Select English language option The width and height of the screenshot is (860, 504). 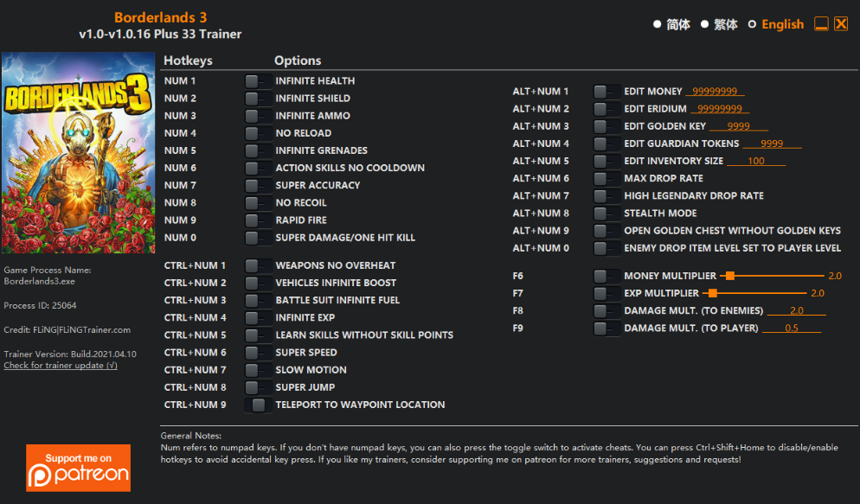tap(776, 25)
